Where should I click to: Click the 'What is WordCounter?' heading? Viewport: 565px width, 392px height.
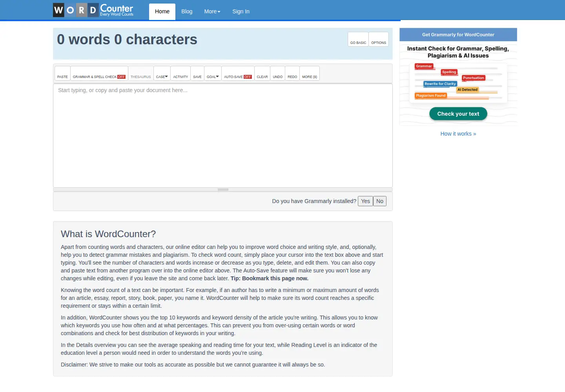tap(108, 234)
